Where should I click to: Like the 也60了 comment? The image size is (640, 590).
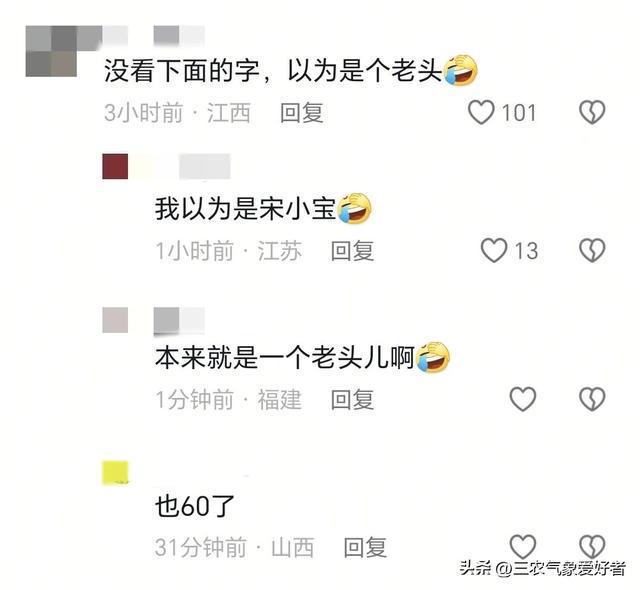click(x=523, y=546)
